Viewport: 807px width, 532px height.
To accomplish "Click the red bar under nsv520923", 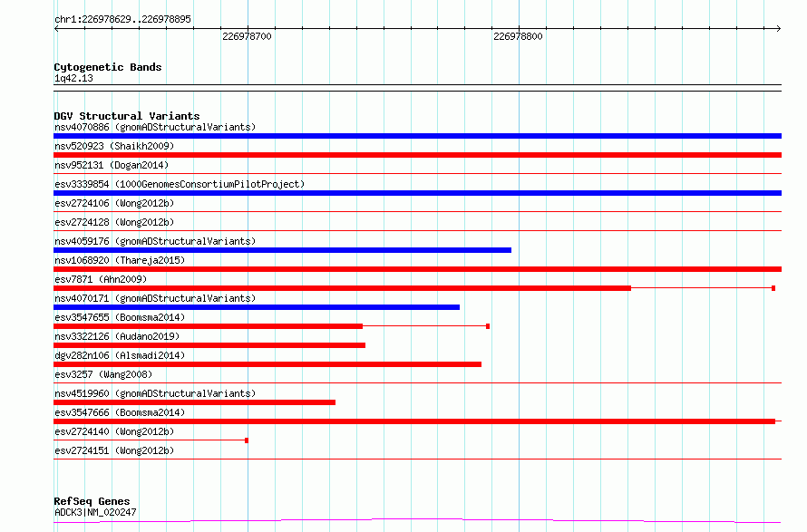I will coord(417,155).
